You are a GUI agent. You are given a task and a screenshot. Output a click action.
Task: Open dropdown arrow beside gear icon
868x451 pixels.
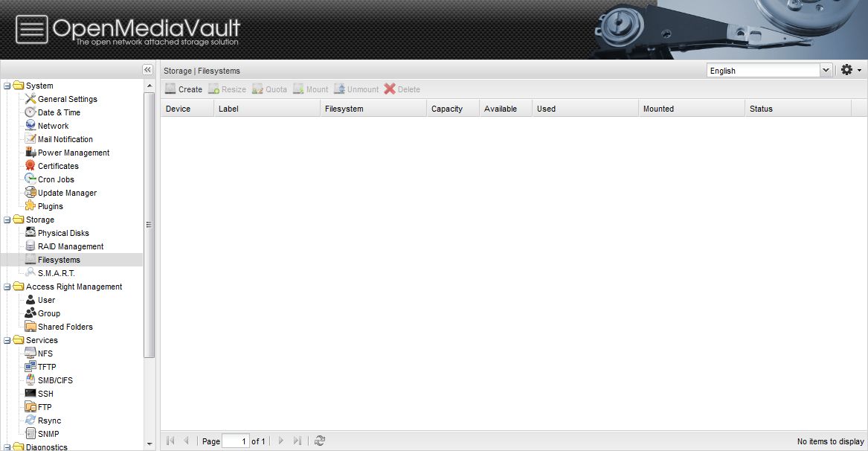(859, 71)
